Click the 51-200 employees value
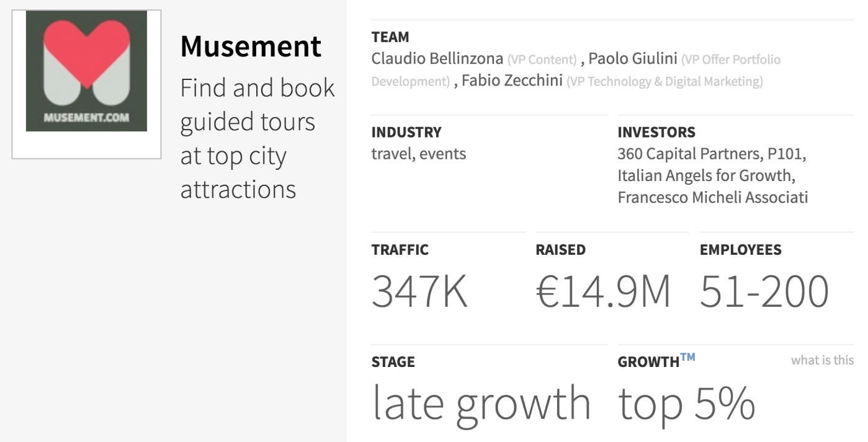Viewport: 868px width, 442px height. (x=764, y=291)
